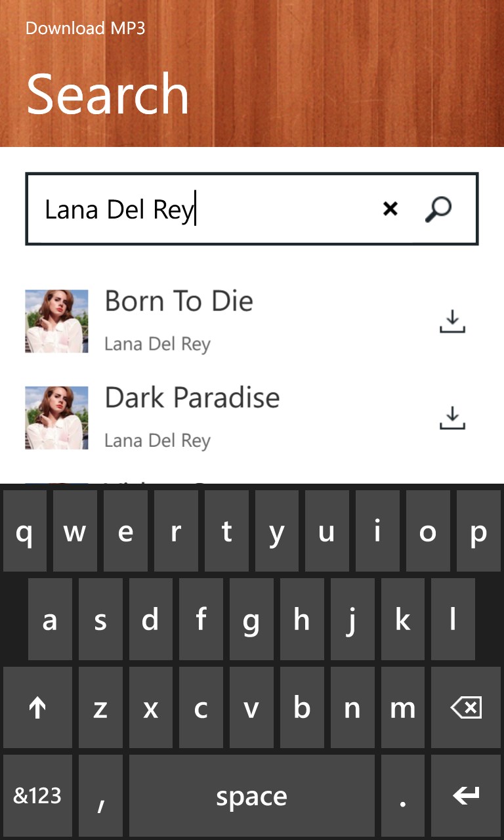Clear the search text with X
The image size is (504, 840).
click(390, 209)
